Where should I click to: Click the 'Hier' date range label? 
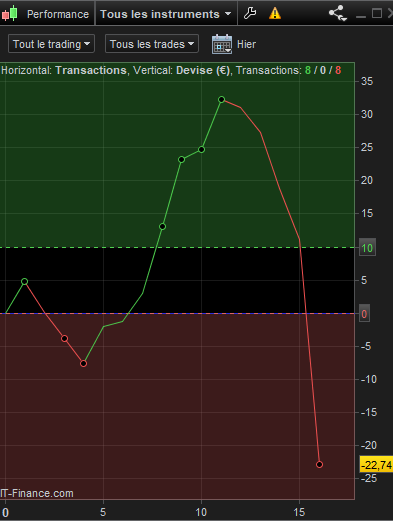[x=246, y=44]
